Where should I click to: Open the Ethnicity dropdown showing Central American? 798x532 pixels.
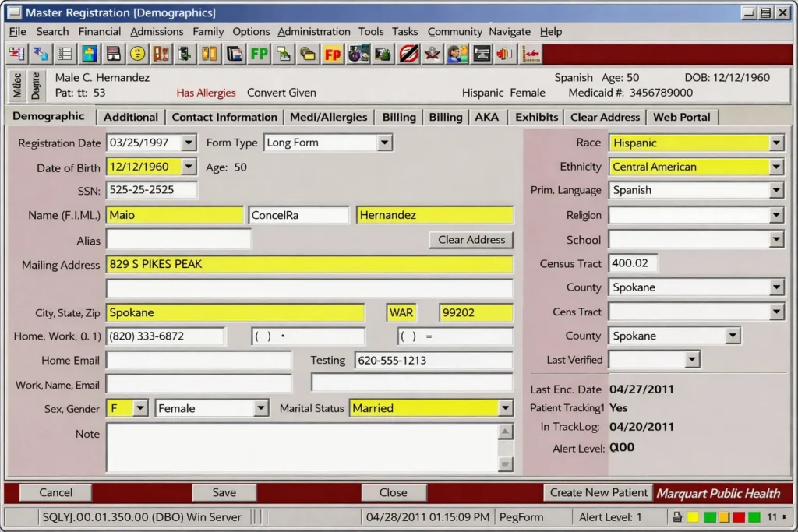[x=778, y=166]
